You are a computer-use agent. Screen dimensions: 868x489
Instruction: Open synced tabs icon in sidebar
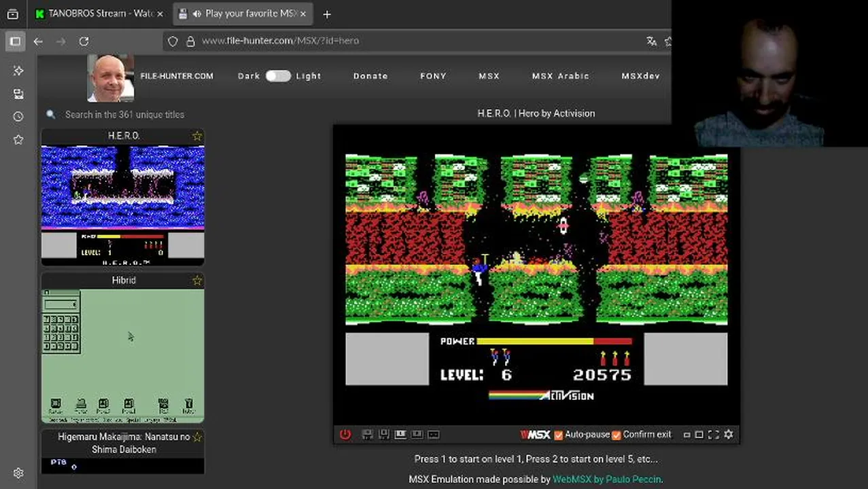click(x=18, y=94)
